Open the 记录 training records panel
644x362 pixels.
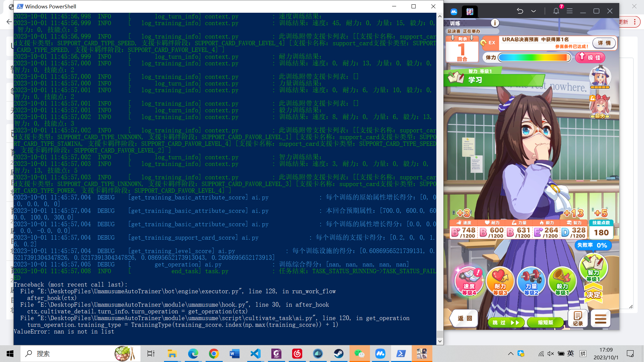[x=578, y=318]
